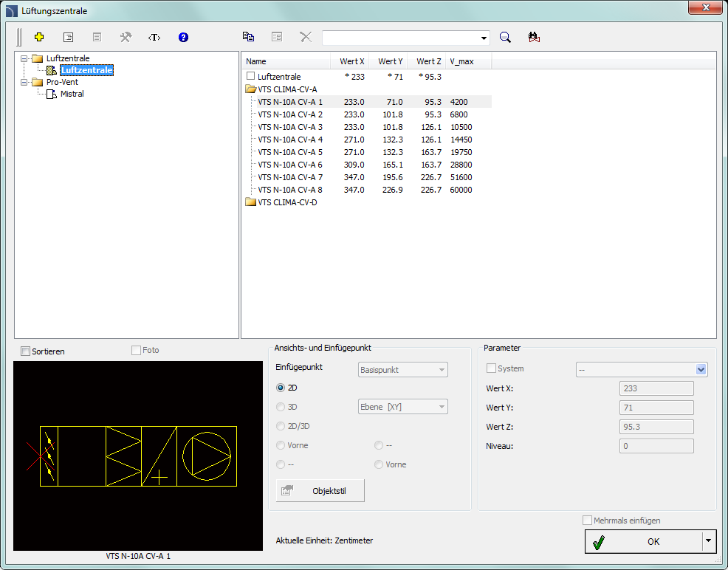Viewport: 728px width, 570px height.
Task: Select row VTS N-10A CV-A 5
Action: [290, 152]
